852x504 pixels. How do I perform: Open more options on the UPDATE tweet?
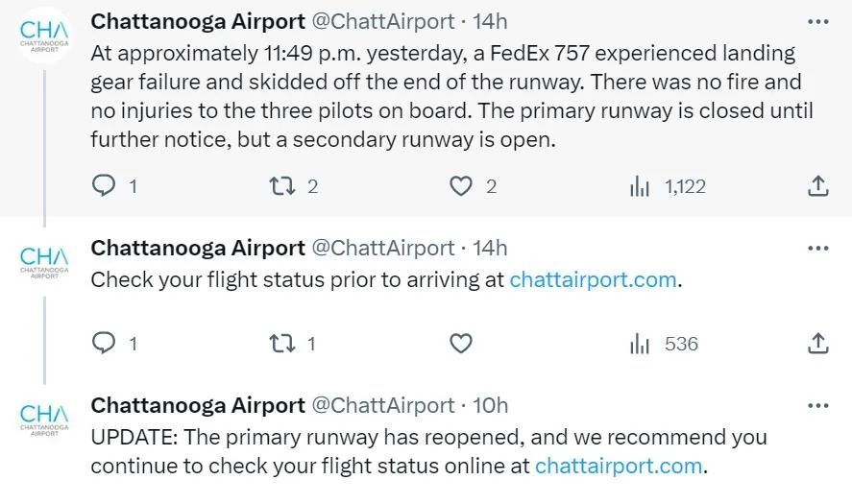817,406
